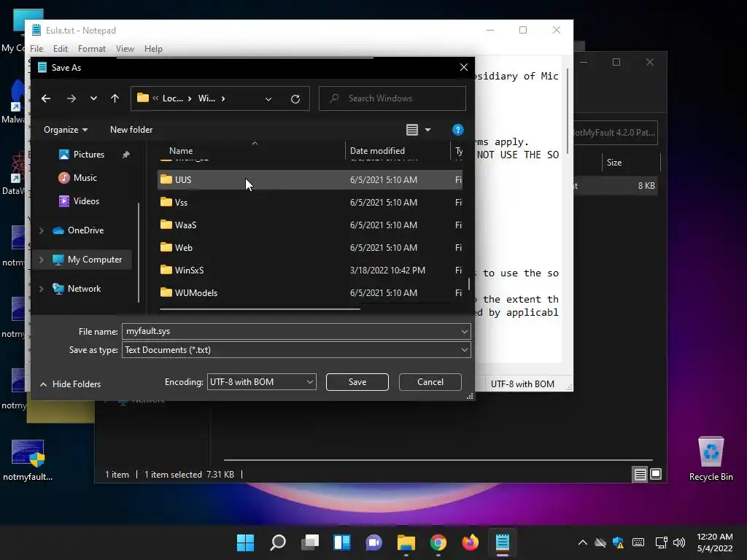Open the Encoding dropdown
Viewport: 747px width, 560px height.
(262, 382)
